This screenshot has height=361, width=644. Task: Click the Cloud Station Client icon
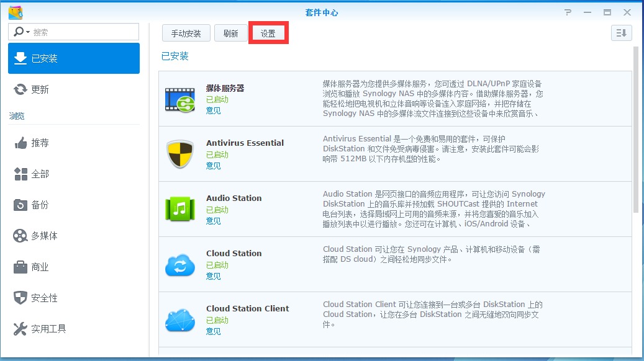click(180, 320)
